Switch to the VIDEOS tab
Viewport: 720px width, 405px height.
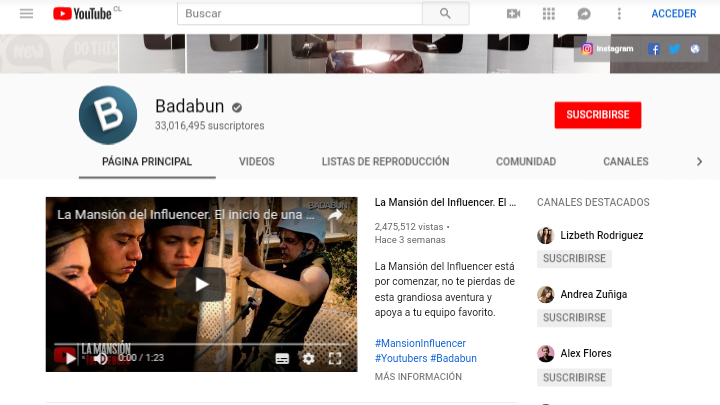256,161
